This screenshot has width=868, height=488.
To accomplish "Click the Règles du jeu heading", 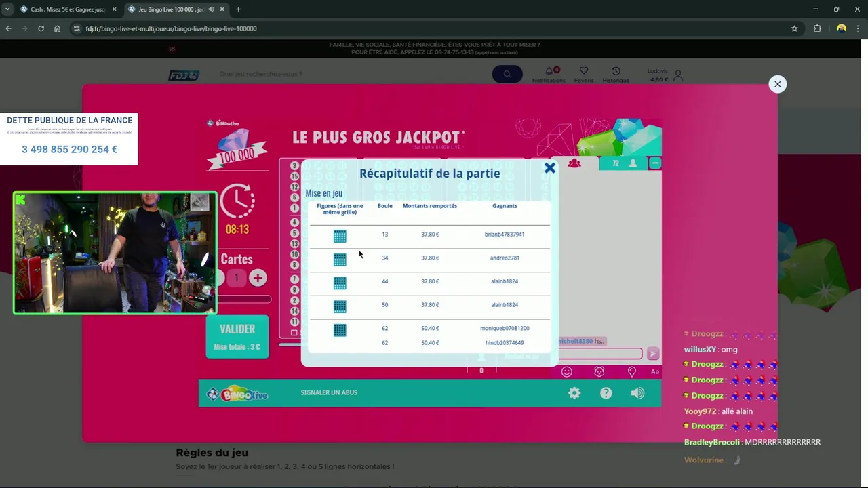I will (x=212, y=453).
